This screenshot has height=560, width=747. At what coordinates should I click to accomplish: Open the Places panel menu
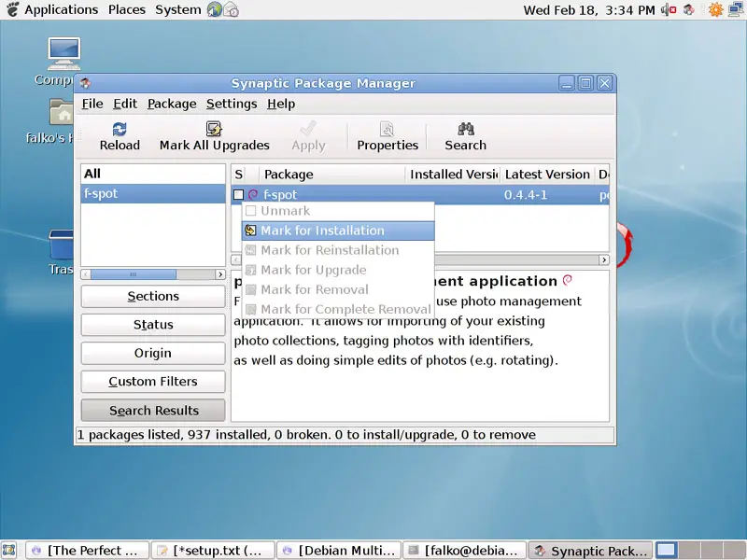click(127, 9)
